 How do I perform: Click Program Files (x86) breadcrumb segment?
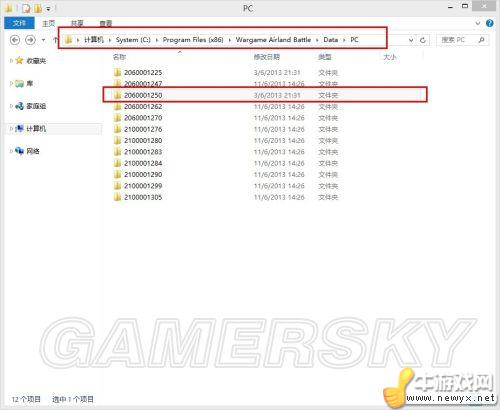click(193, 40)
